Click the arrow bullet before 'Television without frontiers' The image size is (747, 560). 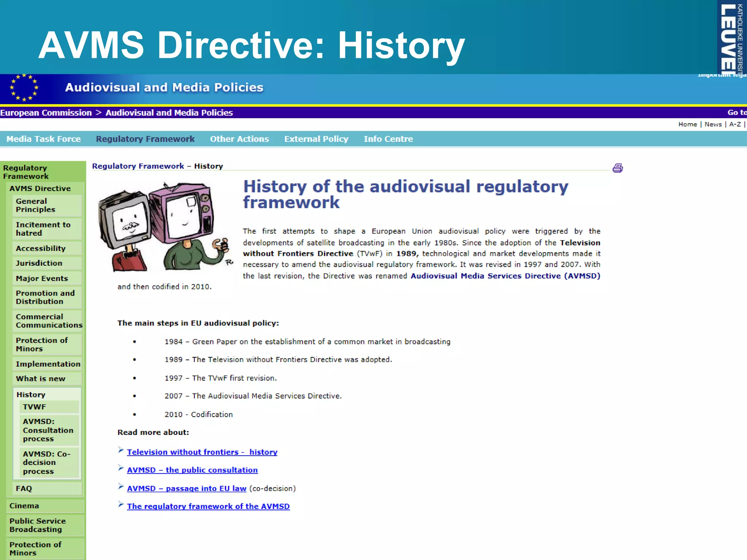(121, 450)
